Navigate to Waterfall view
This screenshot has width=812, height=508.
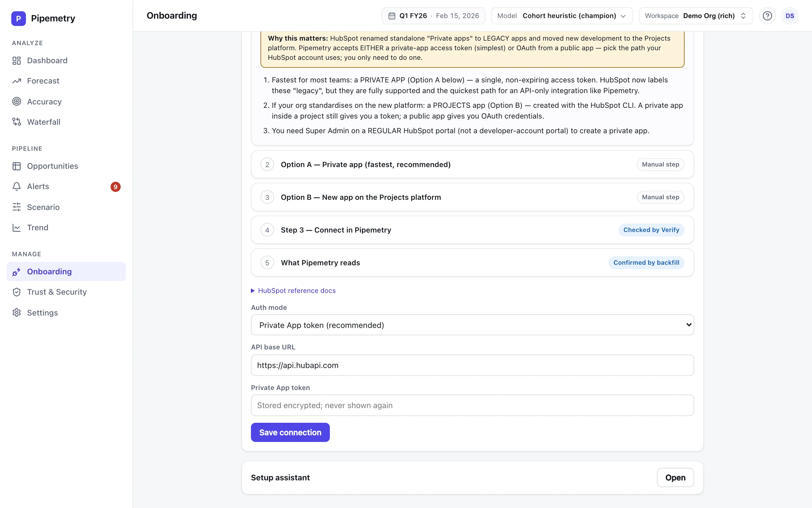coord(66,122)
